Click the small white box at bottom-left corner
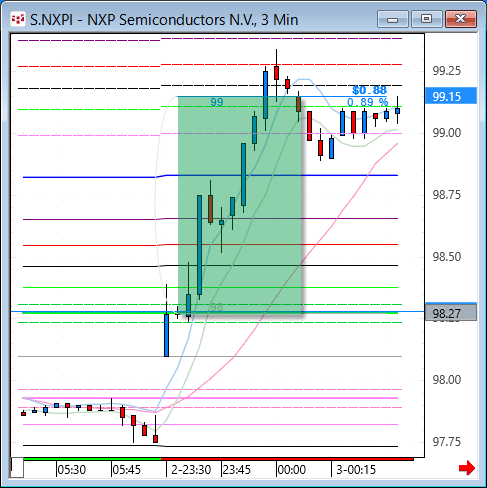 point(17,468)
